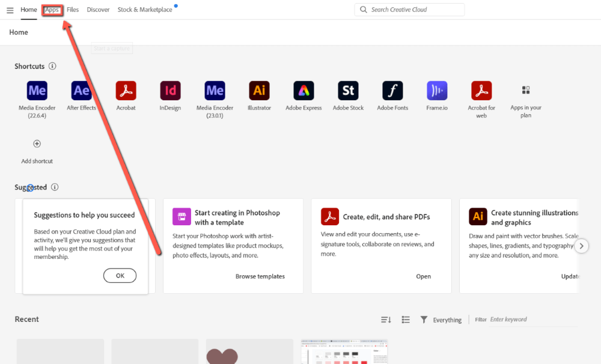Open Media Encoder (23.0.1) shortcut
601x364 pixels.
[x=215, y=91]
